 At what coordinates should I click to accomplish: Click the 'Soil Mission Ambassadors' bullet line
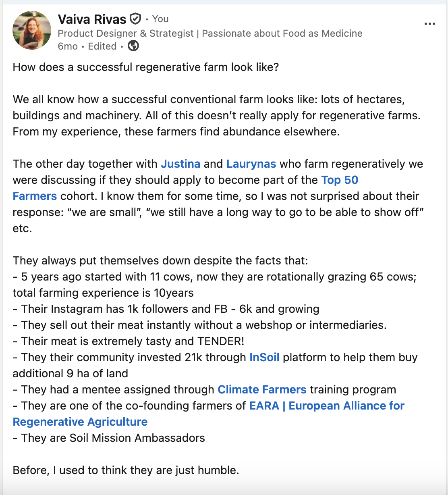(109, 438)
